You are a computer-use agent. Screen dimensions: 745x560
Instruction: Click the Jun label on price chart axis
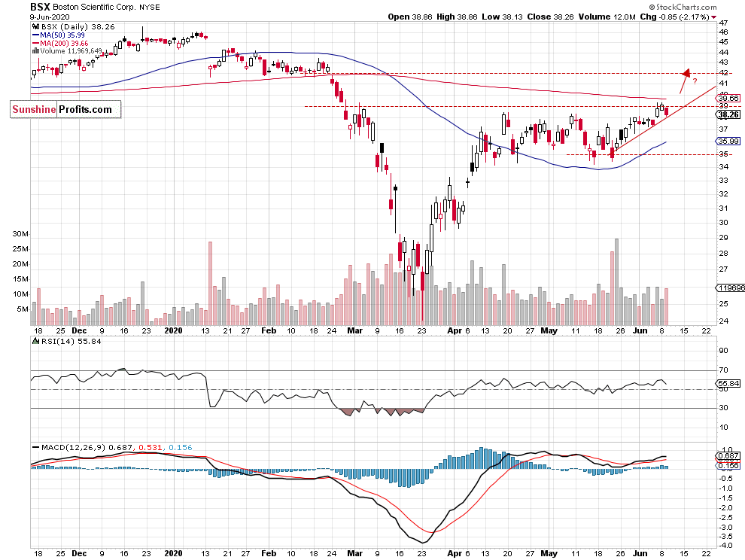[x=640, y=330]
